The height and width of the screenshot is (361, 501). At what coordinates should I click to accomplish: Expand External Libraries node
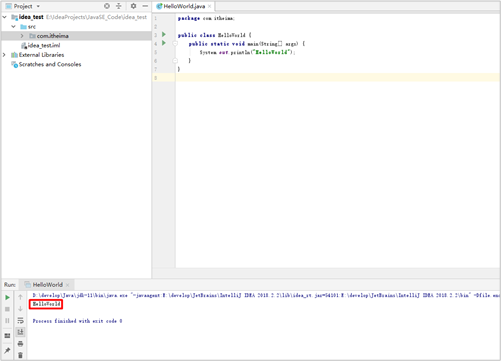[4, 55]
